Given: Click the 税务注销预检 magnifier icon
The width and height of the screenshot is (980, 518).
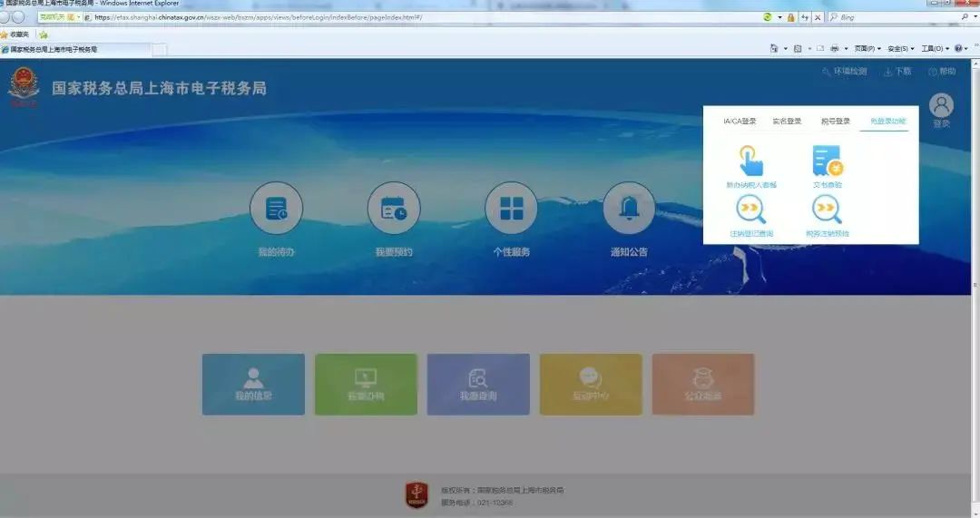Looking at the screenshot, I should click(x=827, y=210).
